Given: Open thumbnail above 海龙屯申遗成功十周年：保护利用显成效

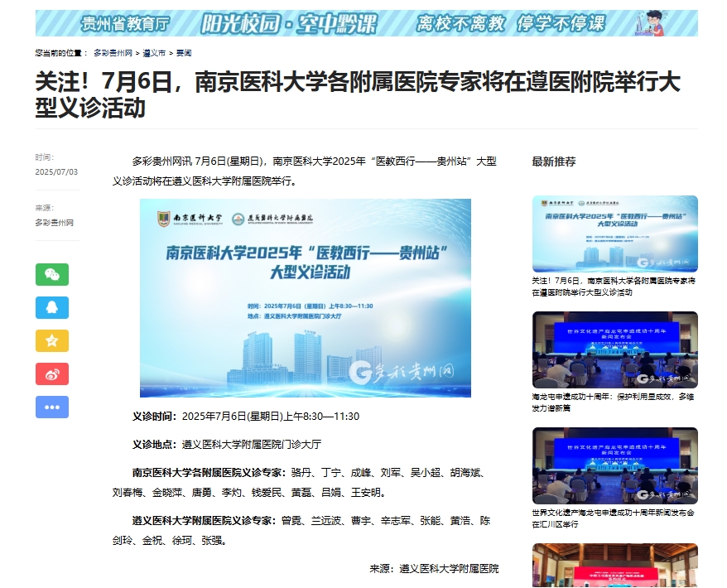Looking at the screenshot, I should (614, 349).
